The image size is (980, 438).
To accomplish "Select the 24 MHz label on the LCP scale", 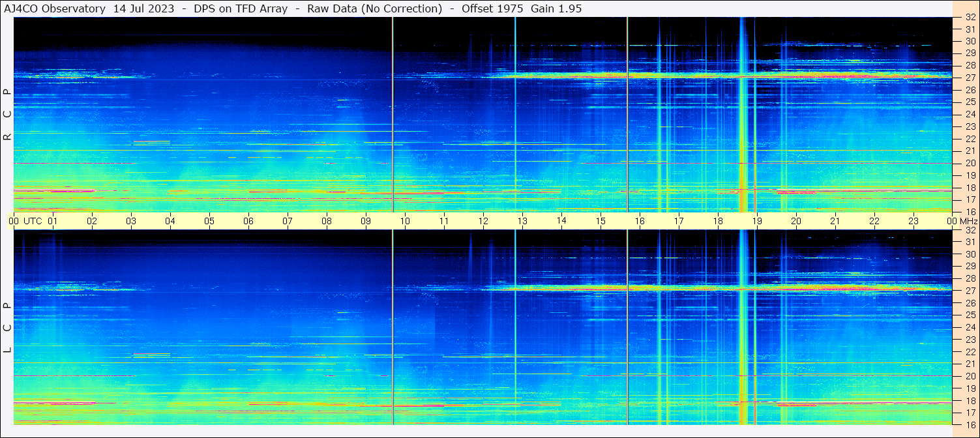I will point(970,327).
